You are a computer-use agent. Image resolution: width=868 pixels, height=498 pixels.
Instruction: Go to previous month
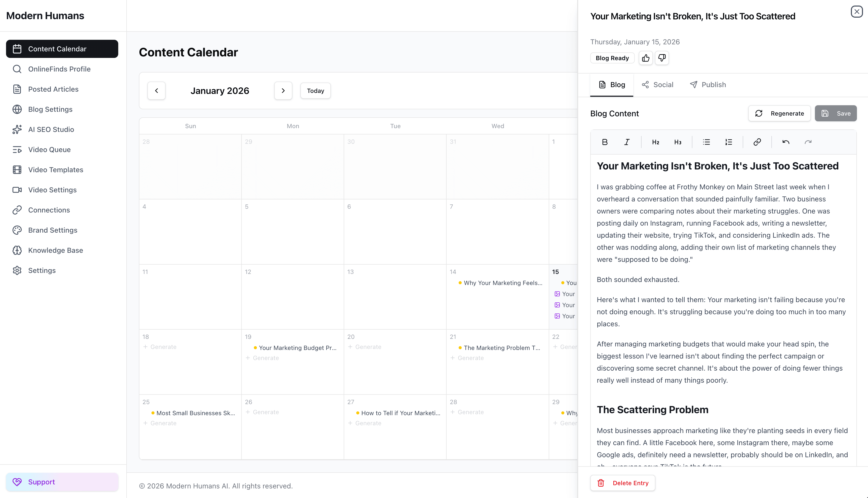[x=156, y=91]
